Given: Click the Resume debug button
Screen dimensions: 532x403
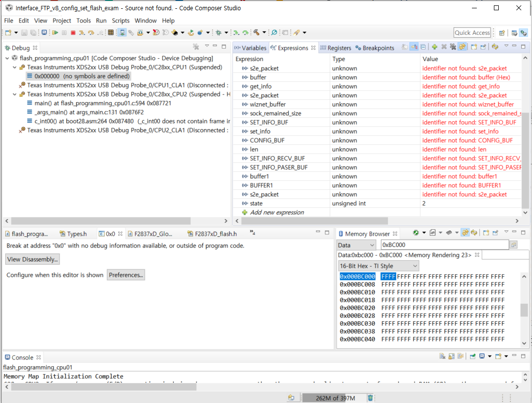Looking at the screenshot, I should [x=55, y=33].
